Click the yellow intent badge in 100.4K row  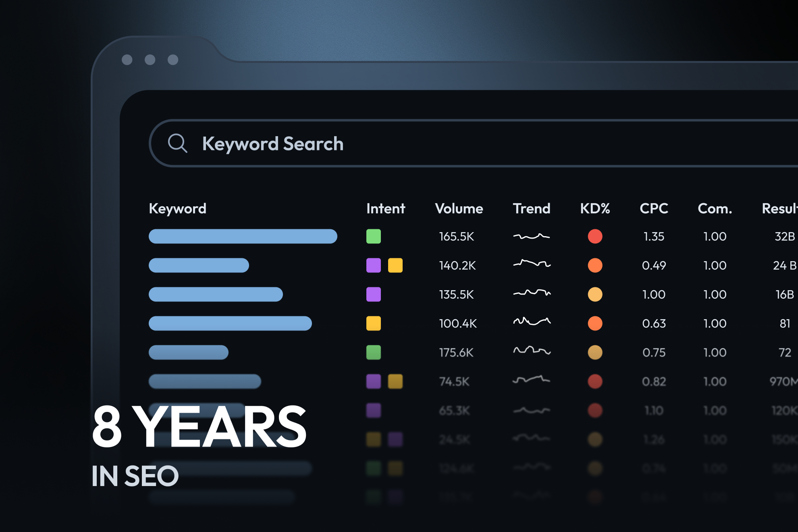coord(373,323)
